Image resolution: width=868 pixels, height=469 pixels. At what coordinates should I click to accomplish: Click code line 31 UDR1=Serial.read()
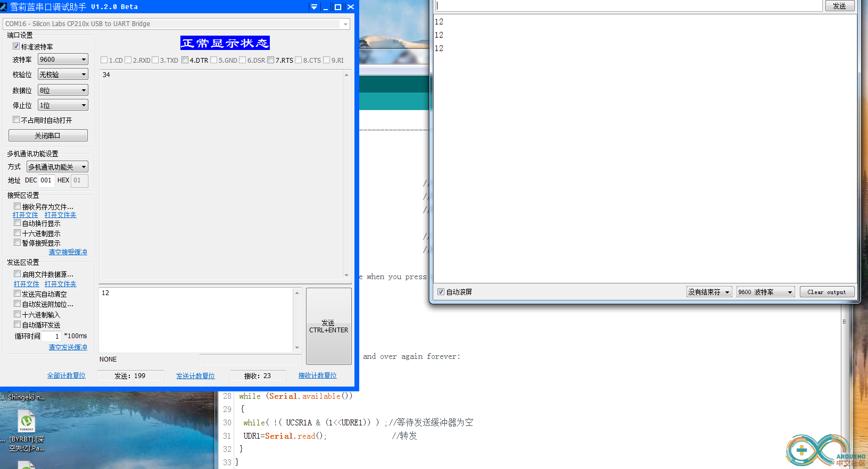coord(285,436)
